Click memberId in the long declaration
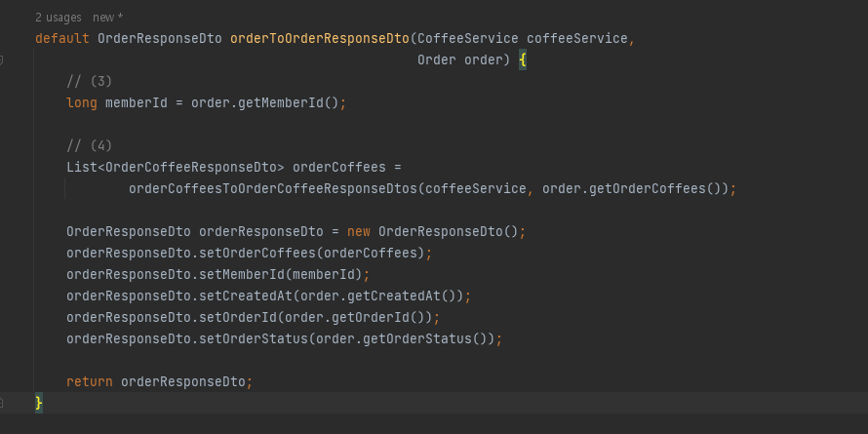The image size is (868, 434). click(137, 103)
